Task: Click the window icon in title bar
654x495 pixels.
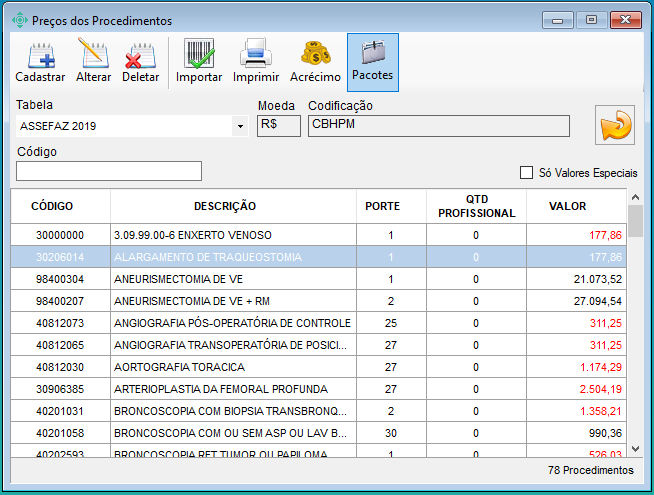Action: (18, 20)
